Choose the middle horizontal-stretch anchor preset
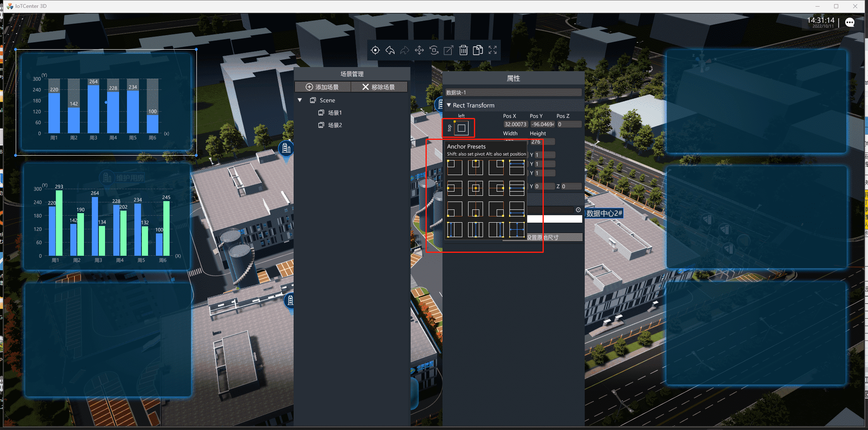The height and width of the screenshot is (430, 868). click(516, 188)
